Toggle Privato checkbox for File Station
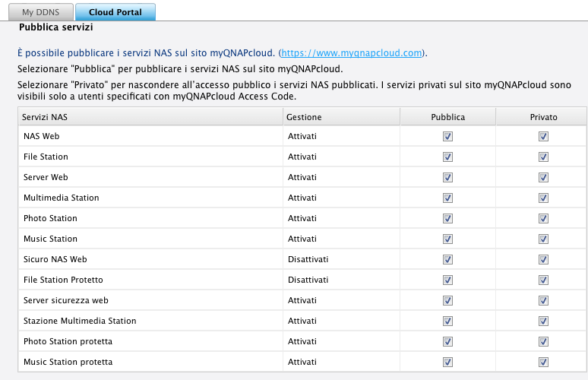 [543, 157]
